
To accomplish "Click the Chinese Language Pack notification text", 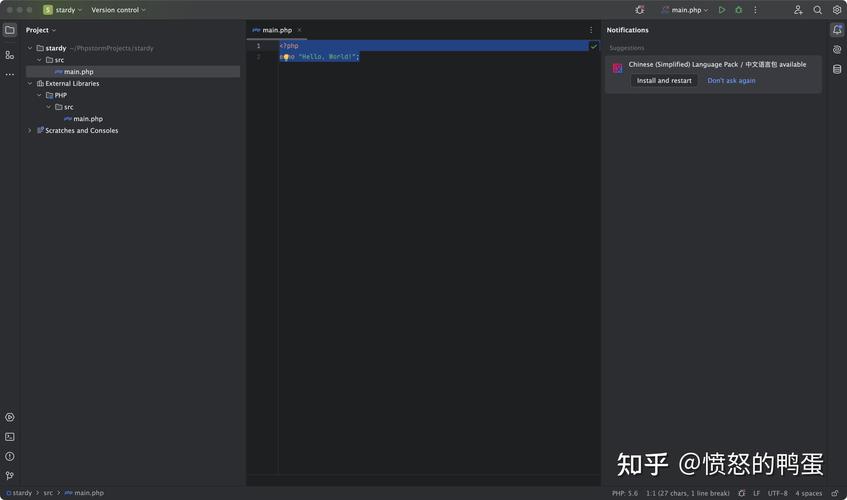I will click(717, 64).
